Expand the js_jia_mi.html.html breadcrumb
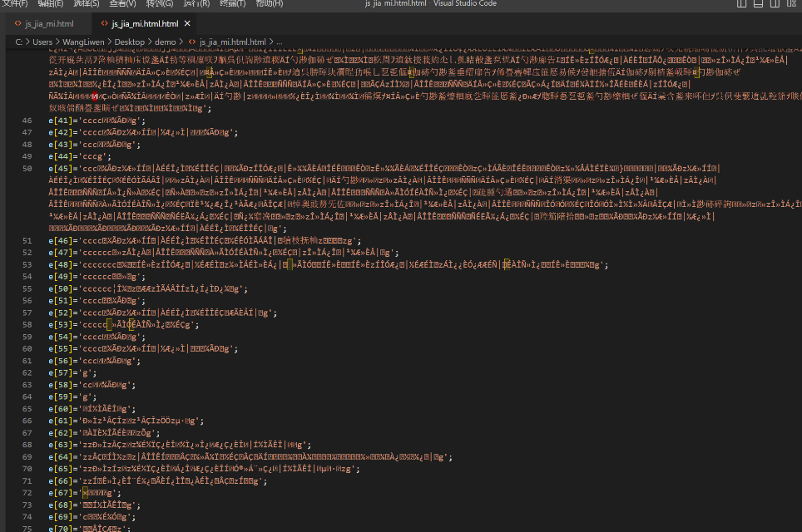Image resolution: width=802 pixels, height=532 pixels. pos(233,42)
